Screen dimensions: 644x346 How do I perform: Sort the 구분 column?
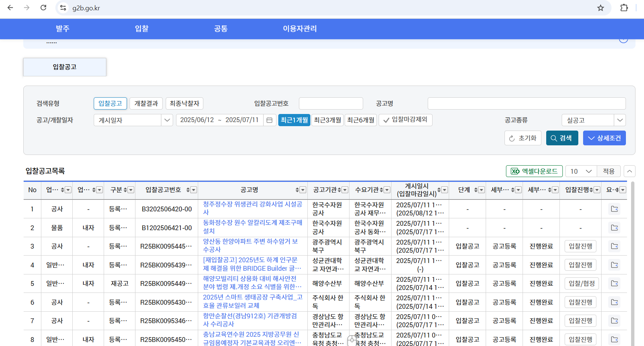pos(125,190)
